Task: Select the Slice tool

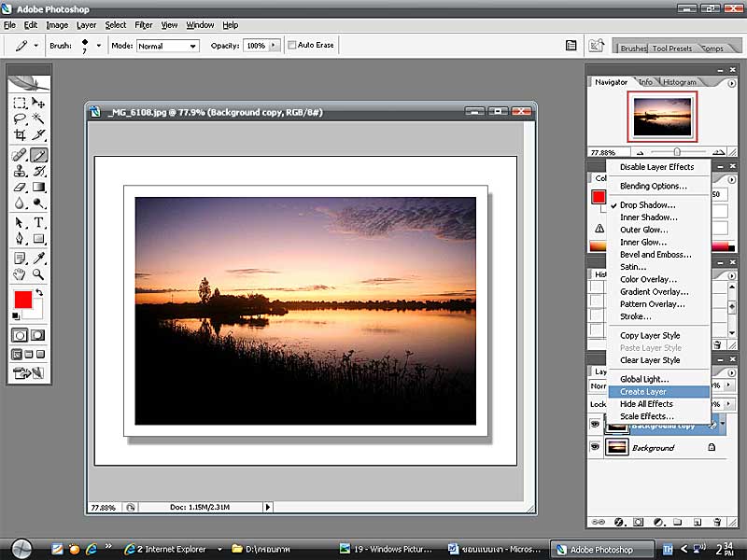Action: pos(38,134)
